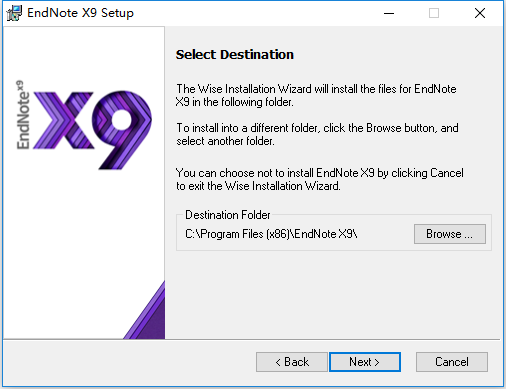Close the setup window with X

click(480, 13)
